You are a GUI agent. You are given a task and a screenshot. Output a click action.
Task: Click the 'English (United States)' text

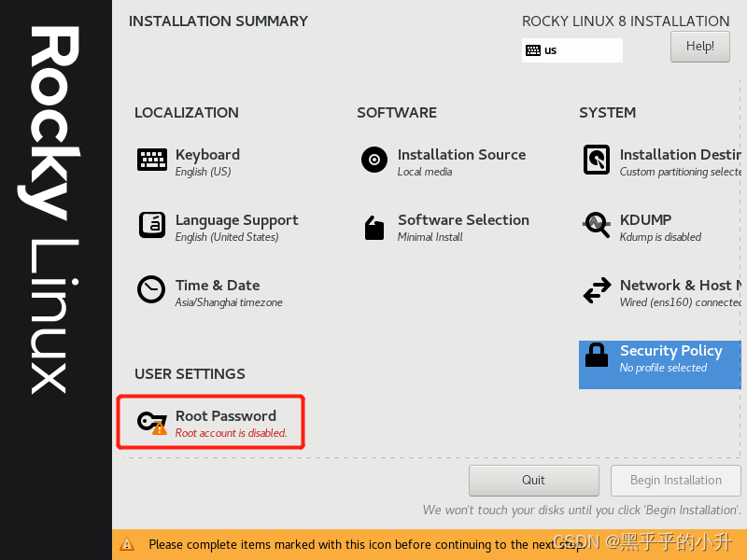[x=227, y=237]
